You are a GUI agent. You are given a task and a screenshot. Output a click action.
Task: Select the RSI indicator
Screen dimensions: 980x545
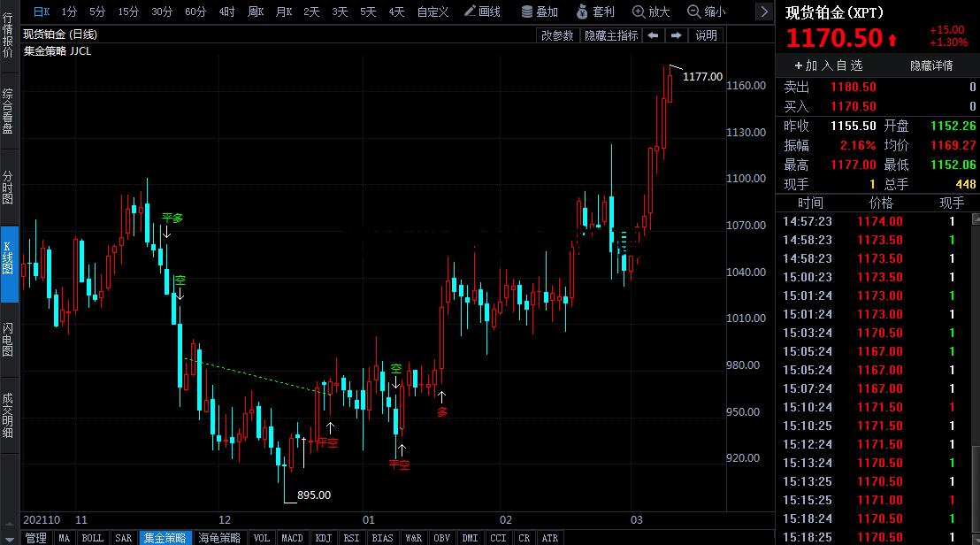(x=352, y=538)
